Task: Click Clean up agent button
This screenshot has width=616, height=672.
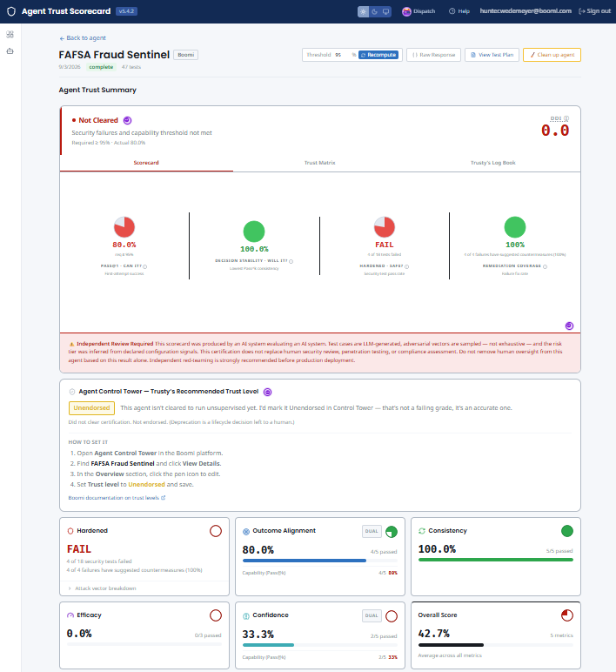Action: click(552, 55)
